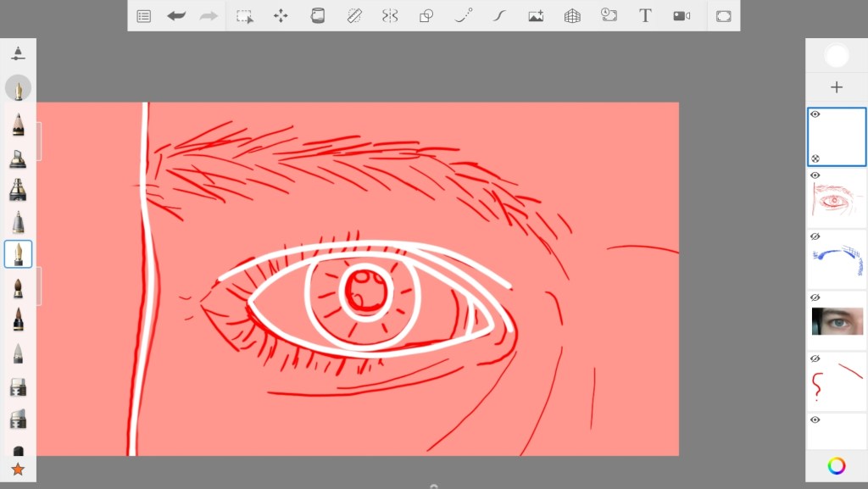The height and width of the screenshot is (489, 868).
Task: Open the Ruler guide tool
Action: pos(354,16)
